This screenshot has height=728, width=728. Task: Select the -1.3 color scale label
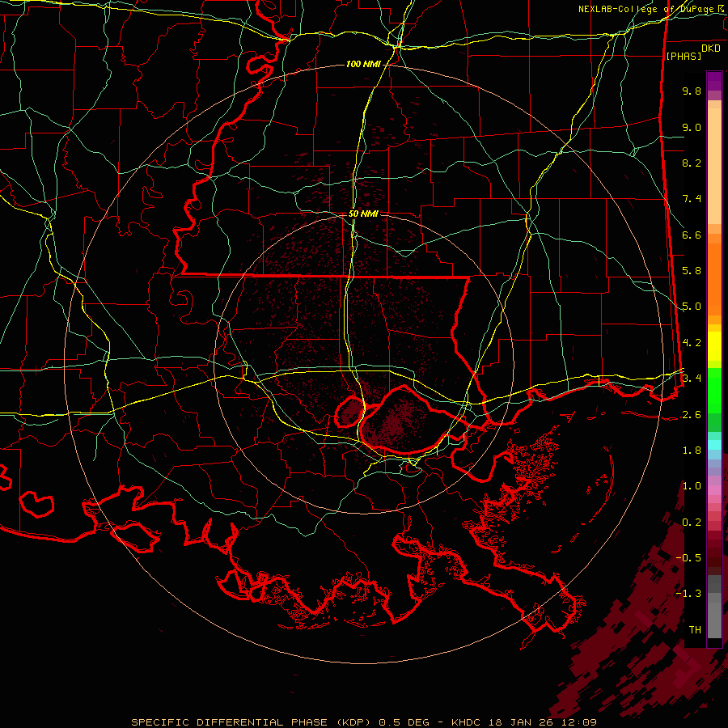[x=688, y=594]
